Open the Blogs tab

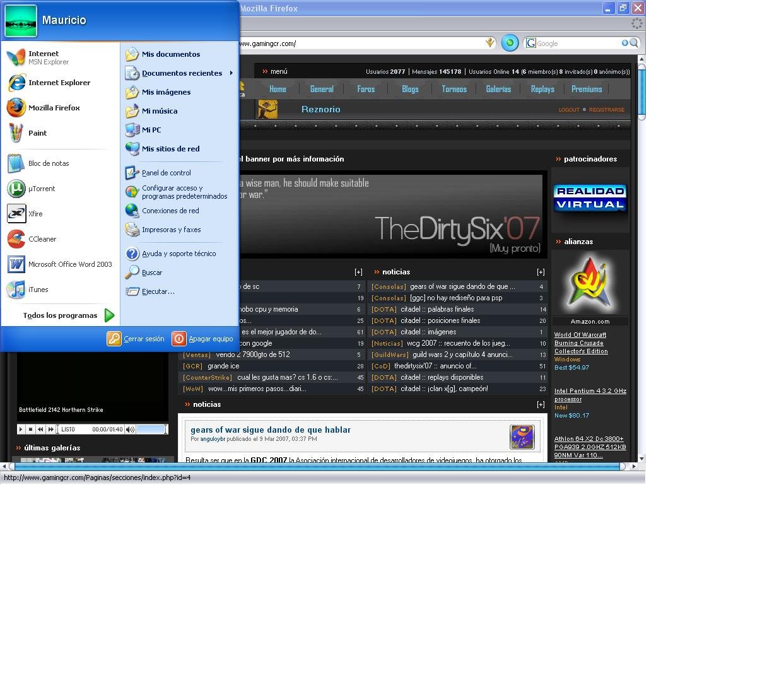410,89
